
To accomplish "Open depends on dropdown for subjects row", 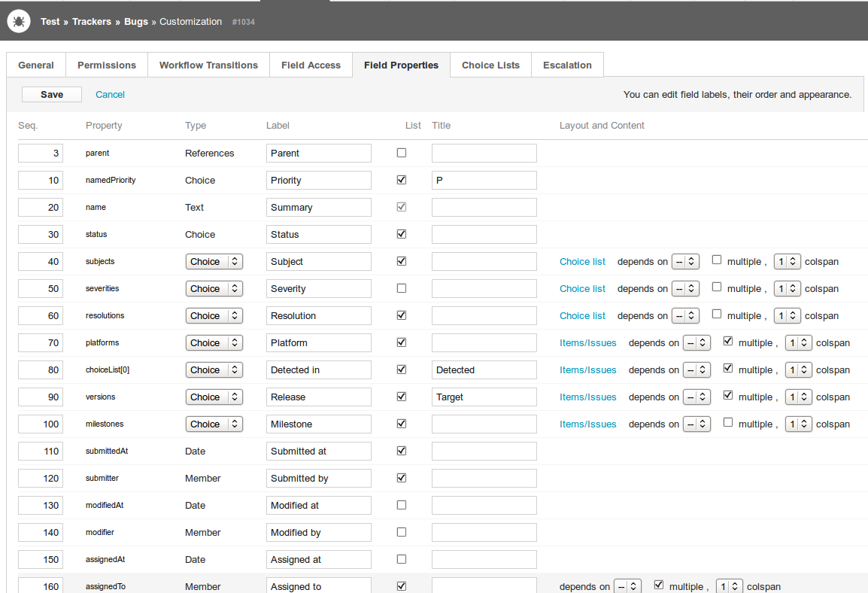I will point(685,261).
